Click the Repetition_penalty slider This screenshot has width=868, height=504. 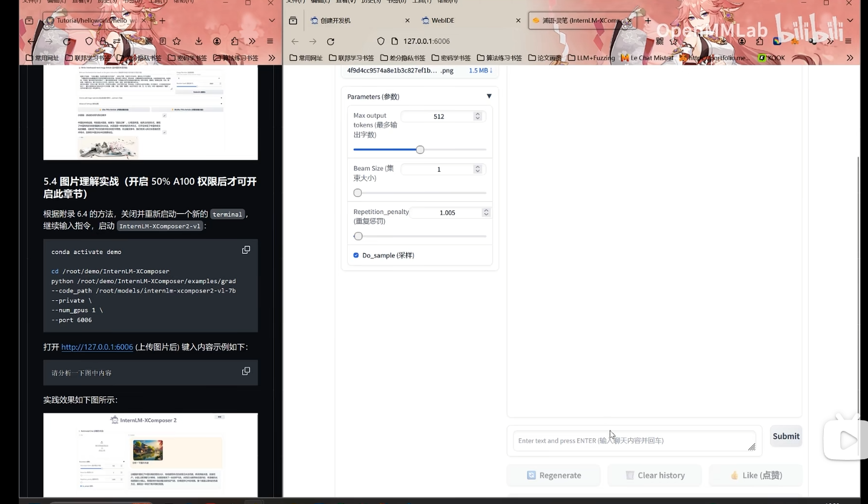pos(420,236)
